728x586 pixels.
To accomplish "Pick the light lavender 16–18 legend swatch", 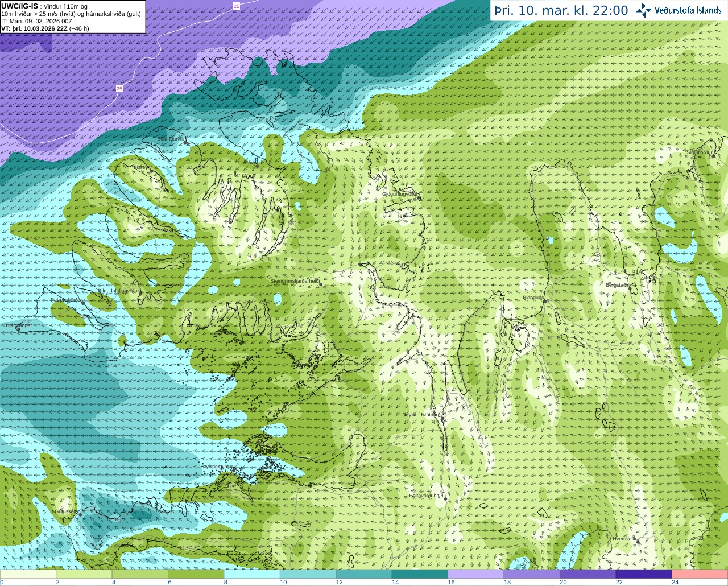I will point(476,574).
